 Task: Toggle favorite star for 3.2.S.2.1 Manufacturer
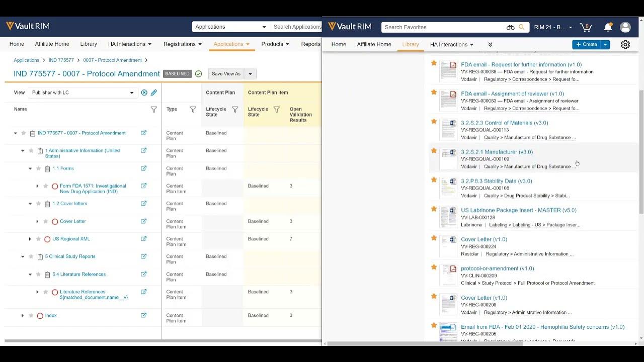(x=434, y=150)
